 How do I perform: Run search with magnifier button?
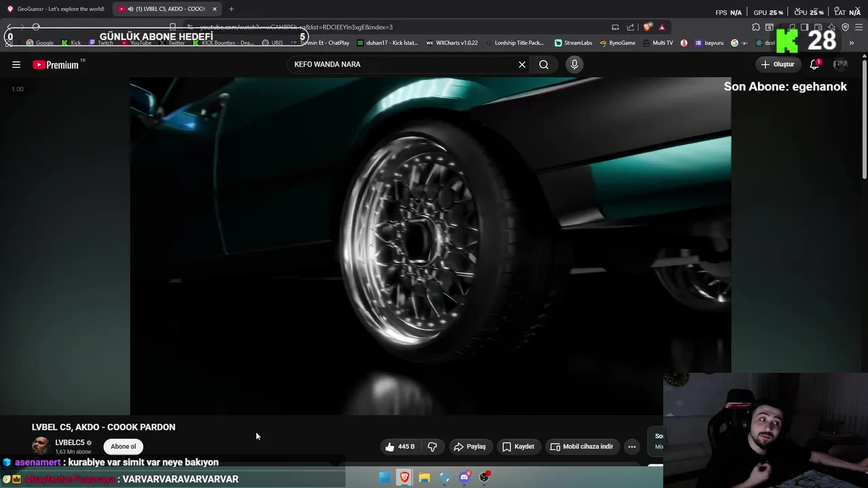544,64
